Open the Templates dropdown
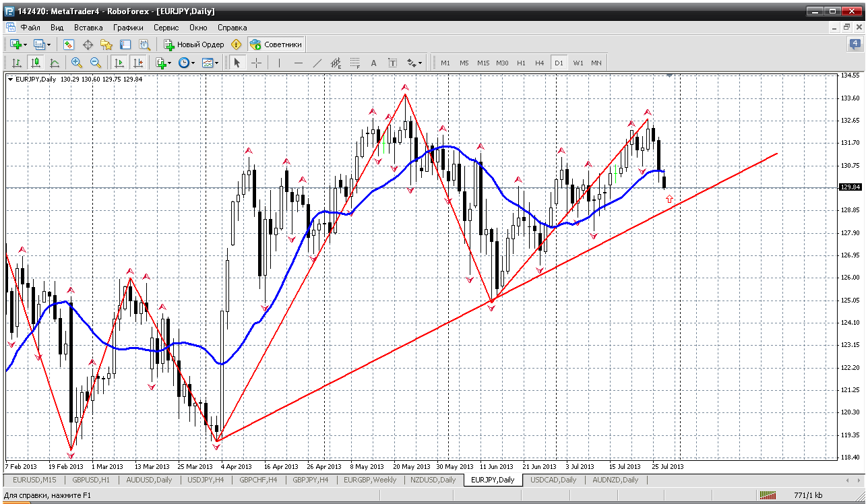868x504 pixels. 210,63
